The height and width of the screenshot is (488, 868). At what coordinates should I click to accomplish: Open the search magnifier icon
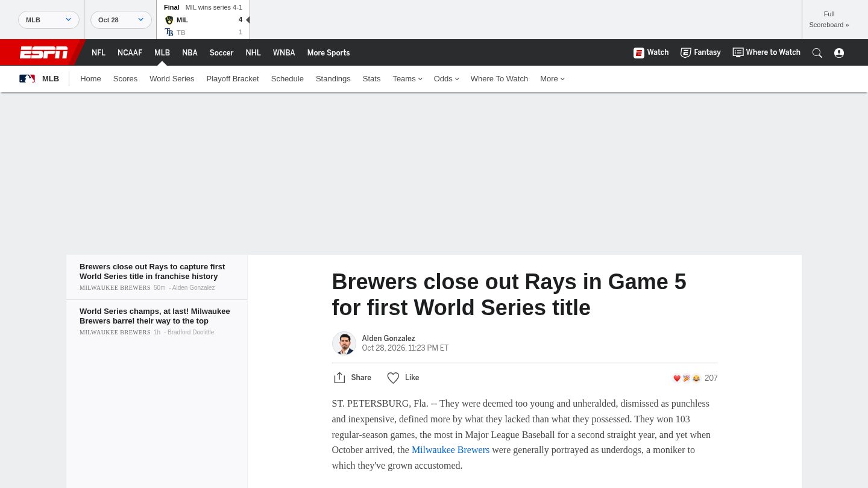[817, 53]
